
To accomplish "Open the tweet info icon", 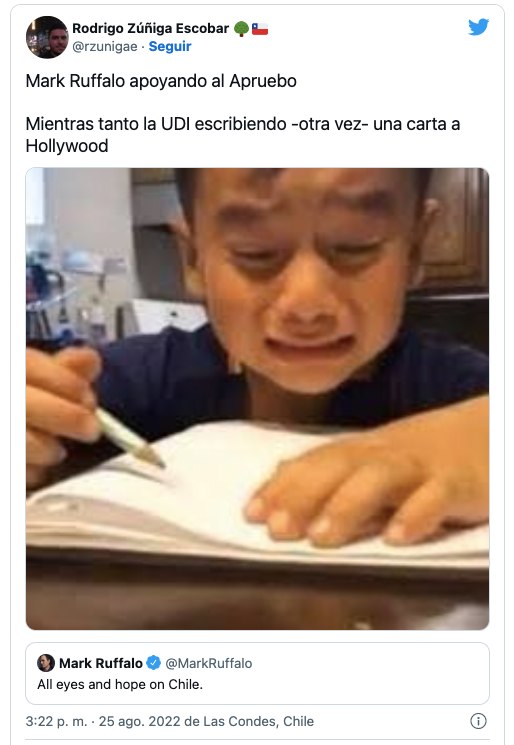I will click(478, 721).
